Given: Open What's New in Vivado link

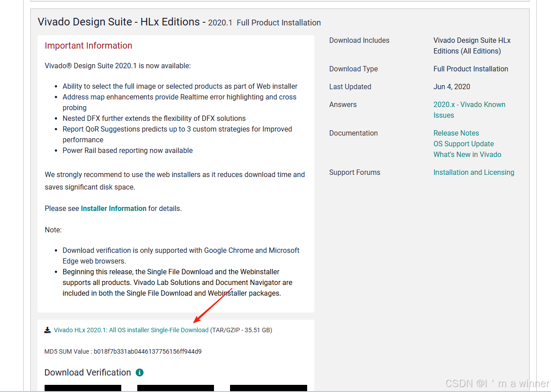Looking at the screenshot, I should [467, 154].
